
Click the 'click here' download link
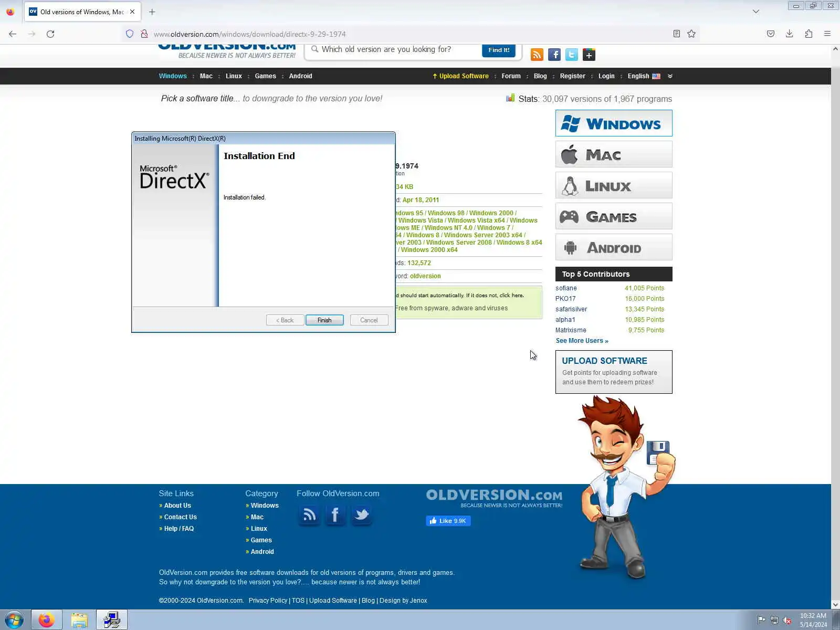coord(511,296)
